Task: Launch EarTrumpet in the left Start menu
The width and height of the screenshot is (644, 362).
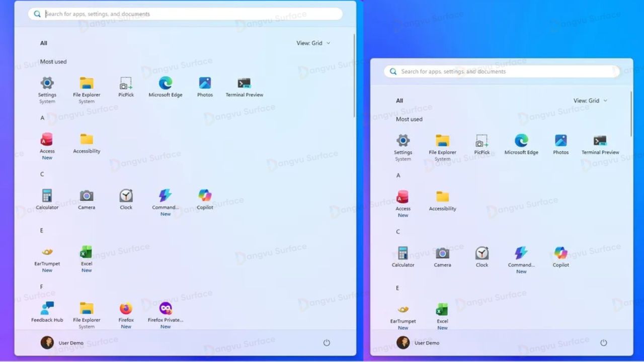Action: (47, 258)
